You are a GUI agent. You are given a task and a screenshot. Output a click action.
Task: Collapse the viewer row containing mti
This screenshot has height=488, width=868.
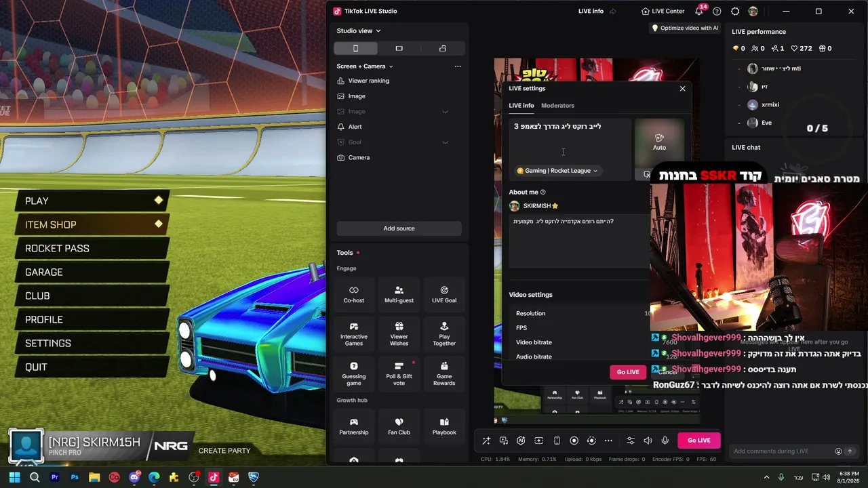pos(739,69)
